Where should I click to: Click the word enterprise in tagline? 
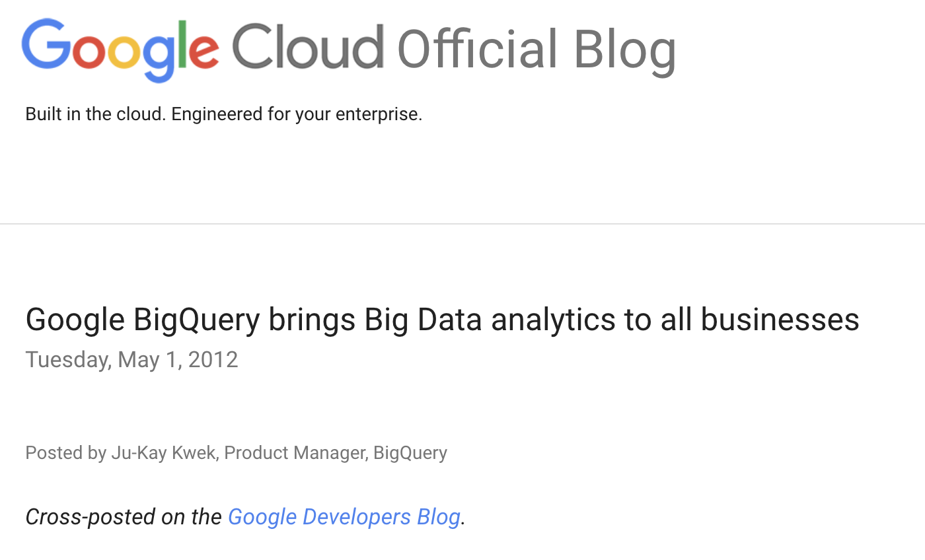pos(379,115)
